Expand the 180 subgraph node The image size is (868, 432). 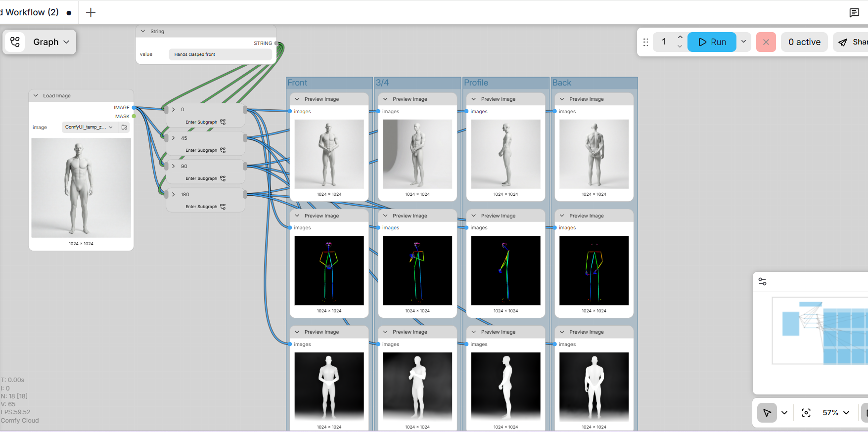pos(174,194)
